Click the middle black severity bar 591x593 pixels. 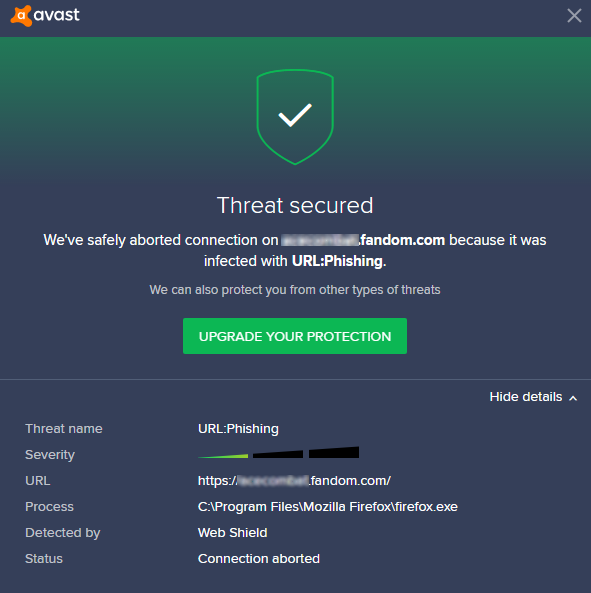click(x=278, y=454)
